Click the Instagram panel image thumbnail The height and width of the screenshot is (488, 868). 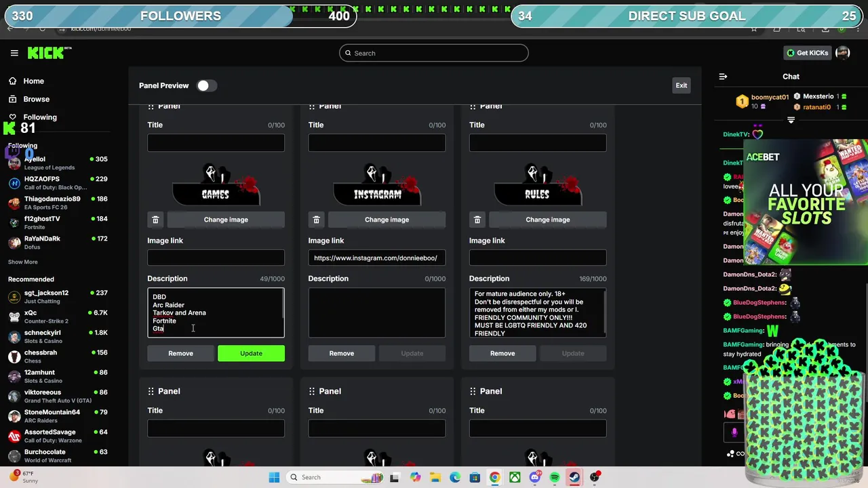coord(376,184)
